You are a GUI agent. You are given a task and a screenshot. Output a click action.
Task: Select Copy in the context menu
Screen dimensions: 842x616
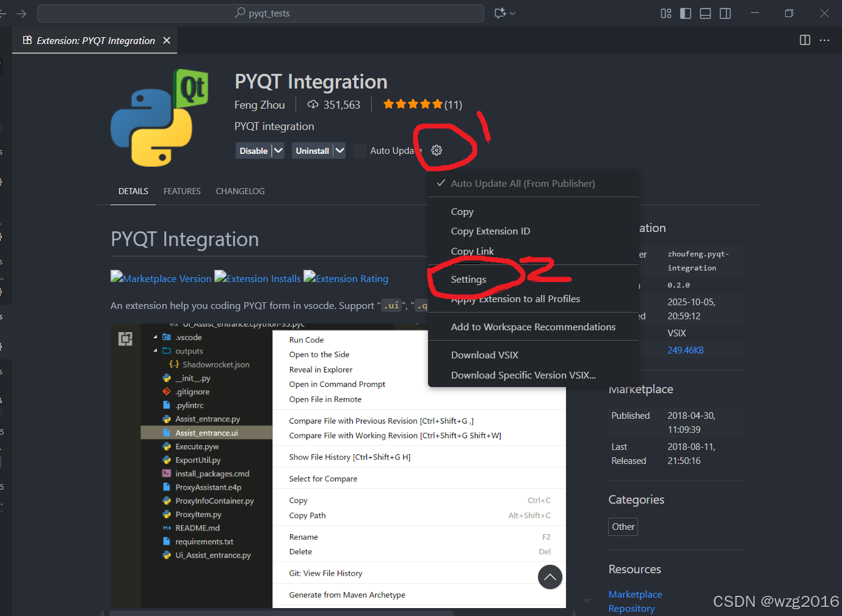click(534, 211)
